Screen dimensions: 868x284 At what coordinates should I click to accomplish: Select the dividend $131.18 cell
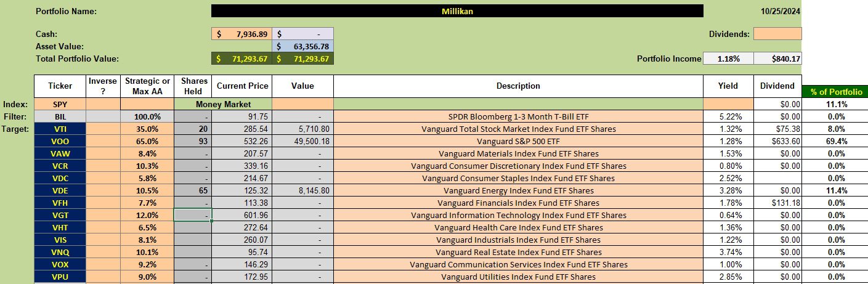pos(777,203)
